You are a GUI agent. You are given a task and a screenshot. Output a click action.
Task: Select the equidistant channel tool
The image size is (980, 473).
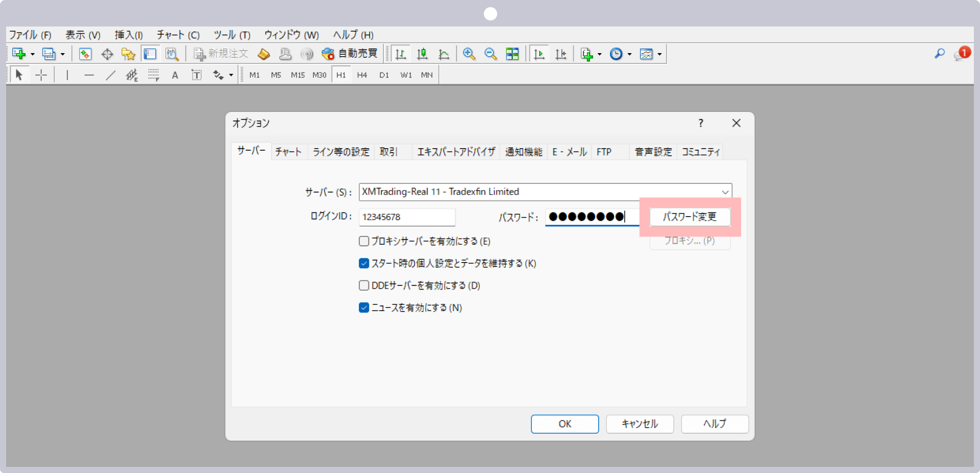click(x=132, y=75)
